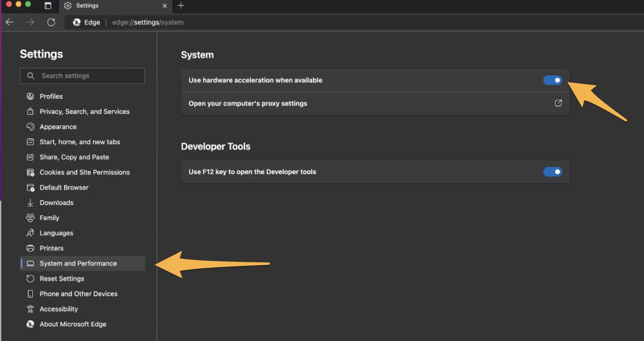Reload the page with refresh icon
The width and height of the screenshot is (644, 341).
[51, 22]
